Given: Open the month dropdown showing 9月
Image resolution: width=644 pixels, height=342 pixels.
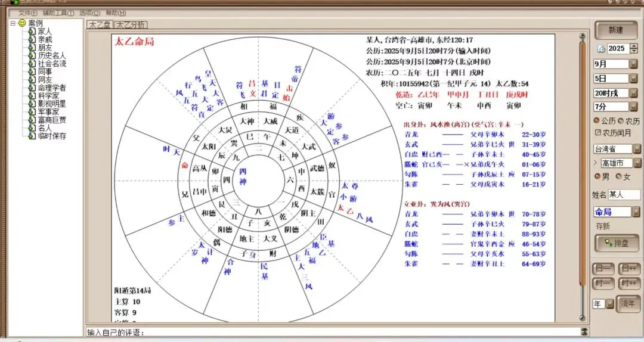Looking at the screenshot, I should (633, 64).
